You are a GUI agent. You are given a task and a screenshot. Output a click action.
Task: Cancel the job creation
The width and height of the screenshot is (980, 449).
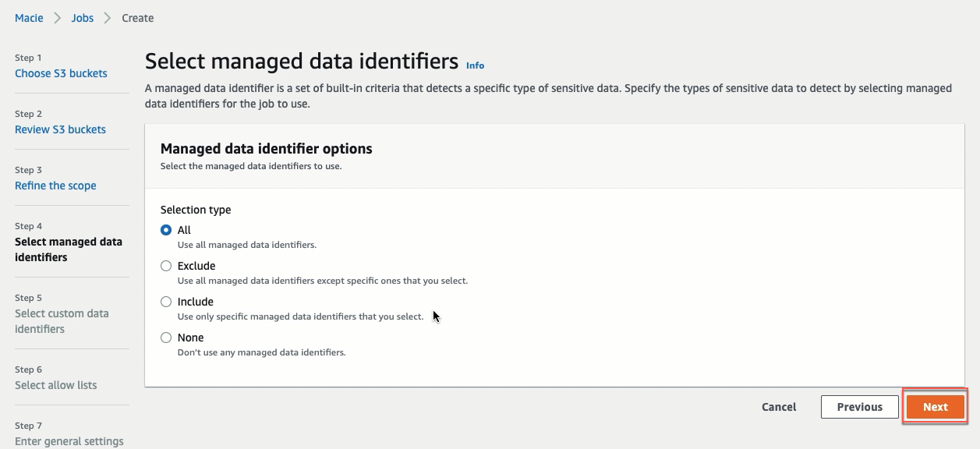pos(779,407)
